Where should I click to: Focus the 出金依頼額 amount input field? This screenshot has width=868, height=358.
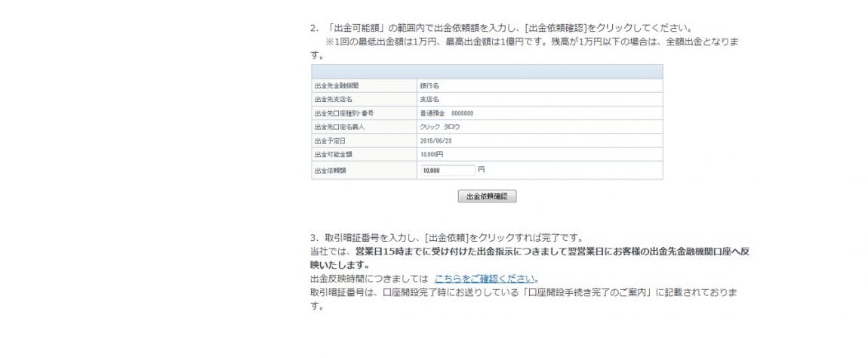pos(448,171)
